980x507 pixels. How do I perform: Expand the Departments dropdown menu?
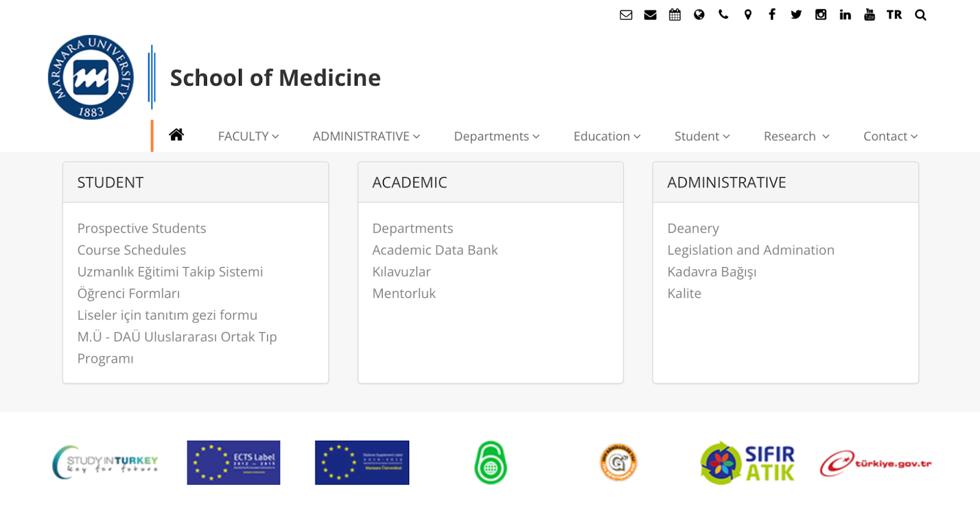pyautogui.click(x=497, y=136)
